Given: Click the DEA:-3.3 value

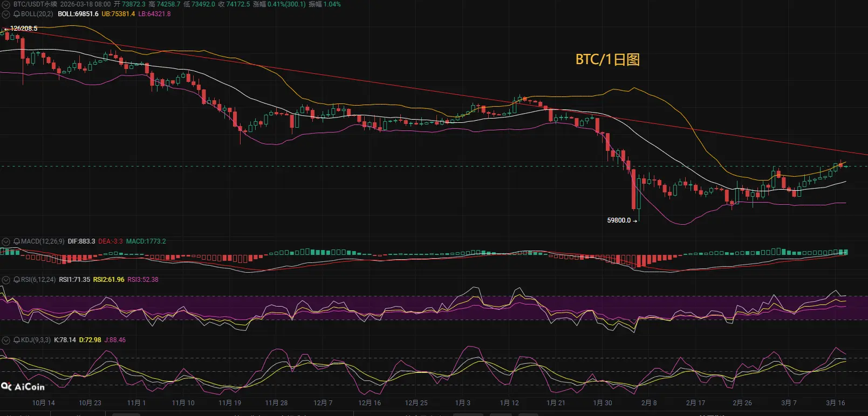Looking at the screenshot, I should pyautogui.click(x=111, y=241).
